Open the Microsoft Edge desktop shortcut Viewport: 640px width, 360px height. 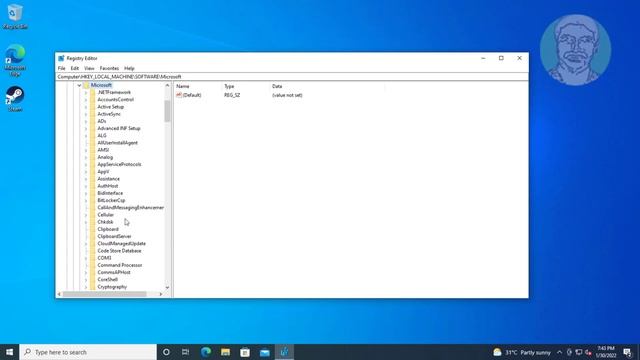15,60
